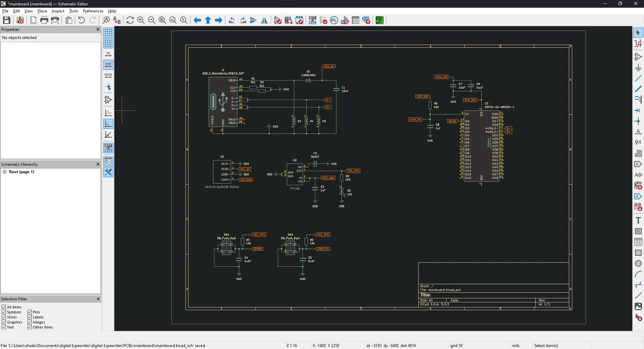Viewport: 644px width, 349px height.
Task: Open the circuit Simulator
Action: click(x=334, y=20)
